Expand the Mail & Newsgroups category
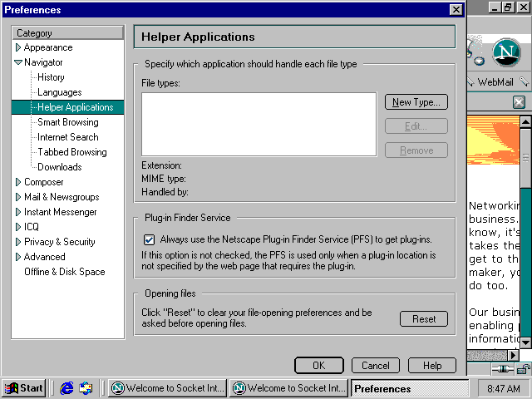The width and height of the screenshot is (532, 399). (x=18, y=197)
